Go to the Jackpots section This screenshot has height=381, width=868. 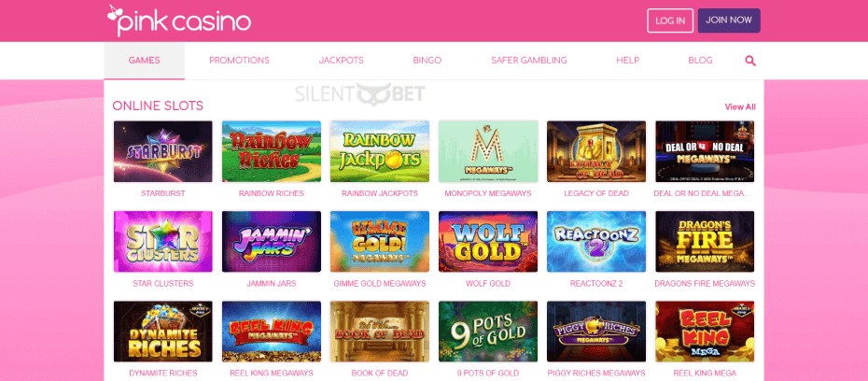(341, 61)
